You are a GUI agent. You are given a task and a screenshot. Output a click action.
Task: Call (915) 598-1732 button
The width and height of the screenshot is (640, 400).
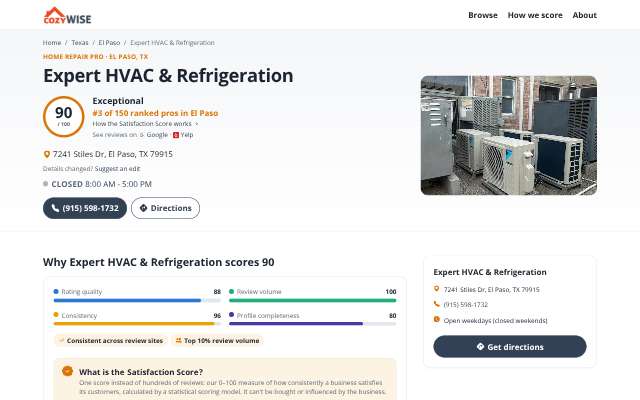[85, 208]
